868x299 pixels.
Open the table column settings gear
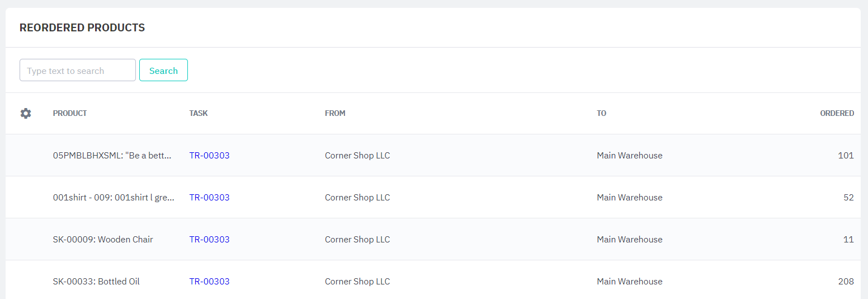[x=26, y=114]
